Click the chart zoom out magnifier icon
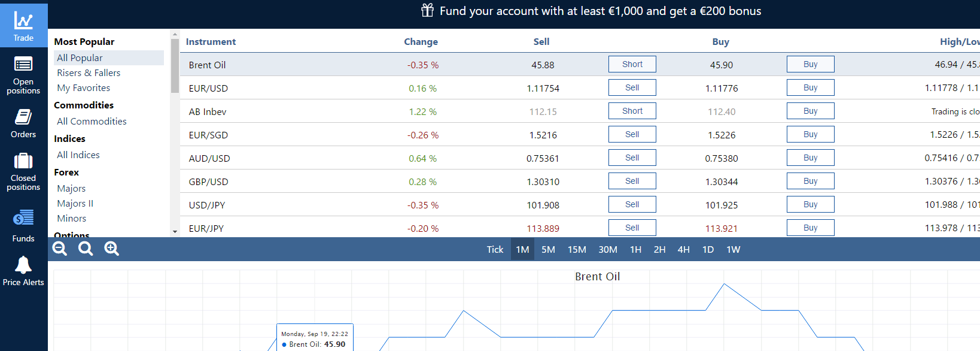The image size is (980, 351). (x=60, y=249)
